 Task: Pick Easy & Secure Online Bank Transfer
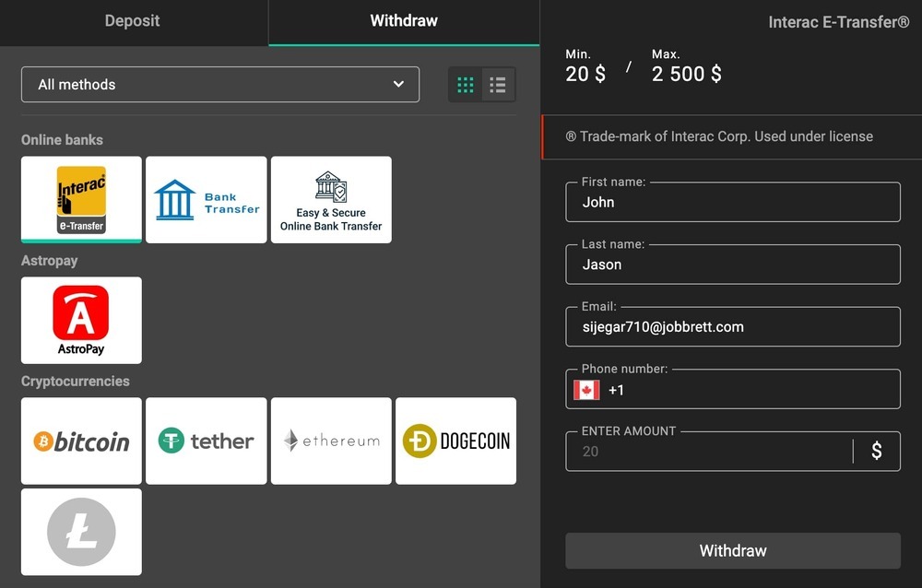(331, 199)
